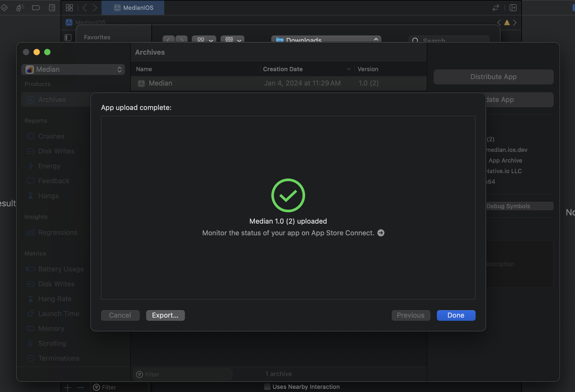575x392 pixels.
Task: Click the Xcode related items grid icon
Action: tap(69, 8)
